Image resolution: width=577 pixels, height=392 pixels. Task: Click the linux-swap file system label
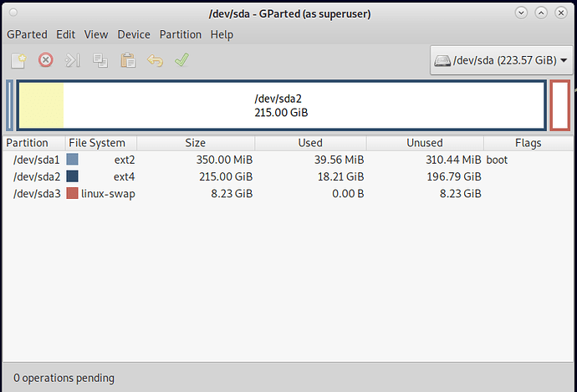point(108,194)
